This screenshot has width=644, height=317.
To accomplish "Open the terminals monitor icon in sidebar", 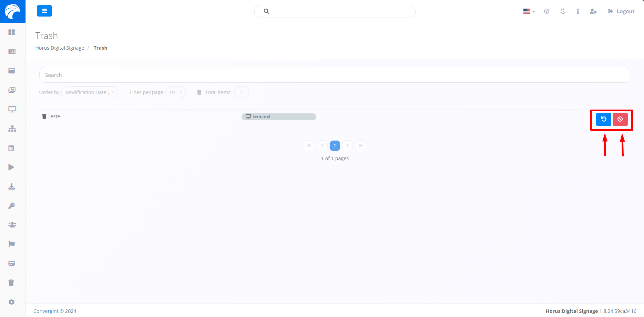I will [x=12, y=109].
